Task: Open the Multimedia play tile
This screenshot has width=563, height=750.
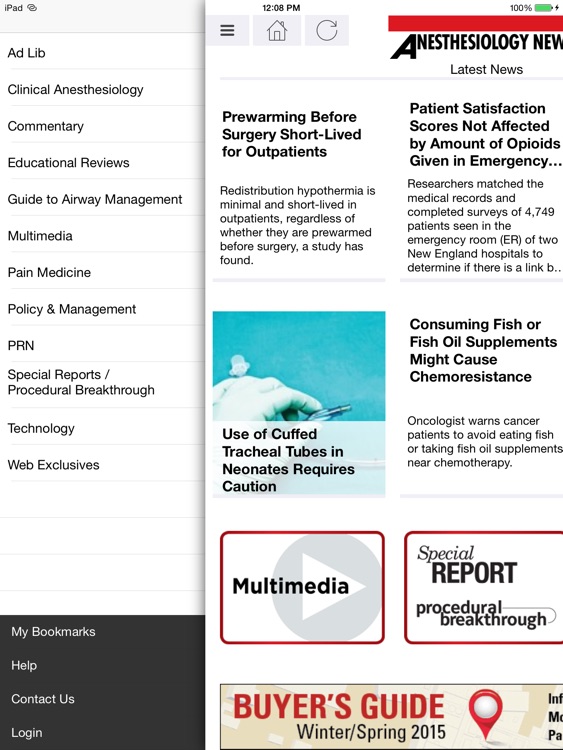Action: [302, 587]
